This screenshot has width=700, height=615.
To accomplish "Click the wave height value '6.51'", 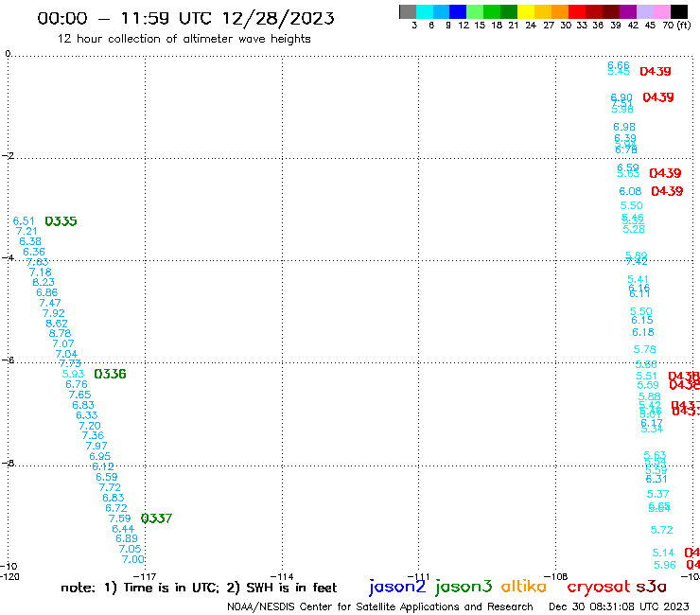I will (x=24, y=221).
